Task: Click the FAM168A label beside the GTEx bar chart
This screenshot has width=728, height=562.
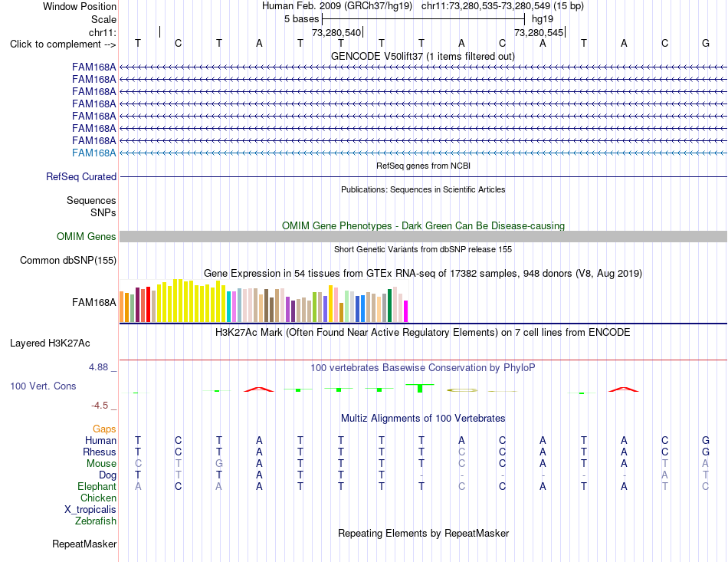Action: click(x=93, y=302)
